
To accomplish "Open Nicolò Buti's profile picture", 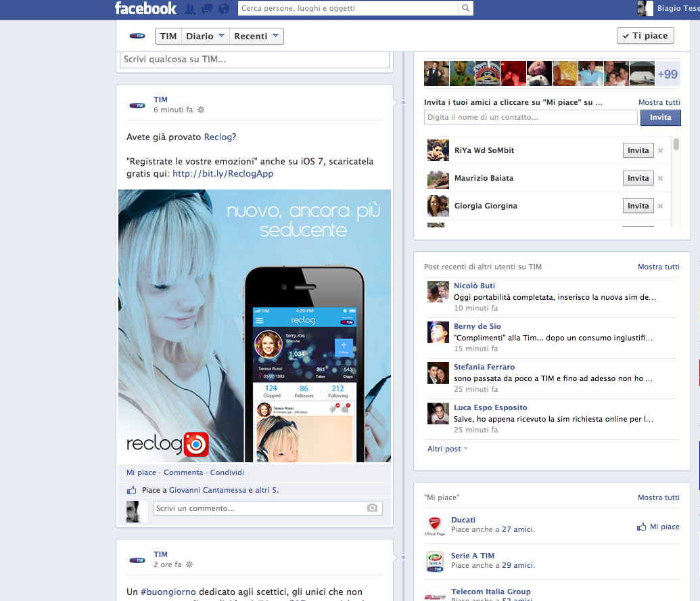I will (x=438, y=292).
